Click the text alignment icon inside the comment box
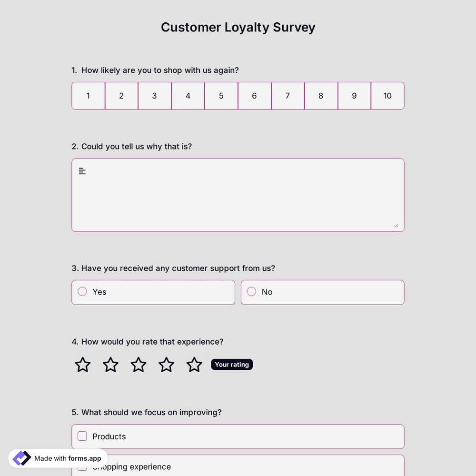 coord(82,171)
